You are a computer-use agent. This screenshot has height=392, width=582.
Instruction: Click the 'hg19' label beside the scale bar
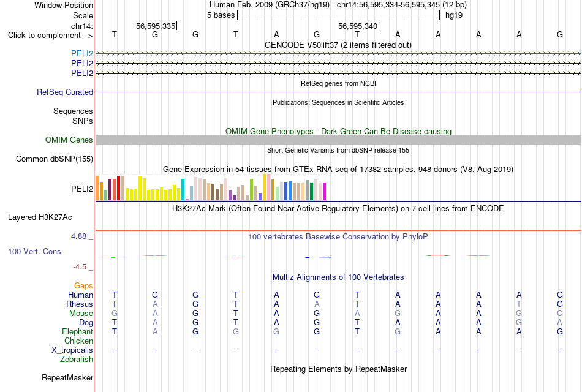click(454, 15)
